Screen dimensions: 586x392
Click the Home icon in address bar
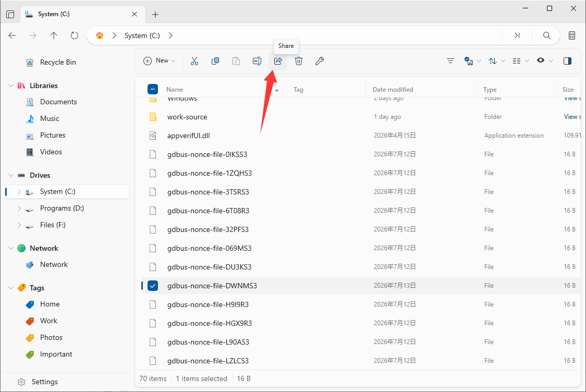pyautogui.click(x=100, y=35)
